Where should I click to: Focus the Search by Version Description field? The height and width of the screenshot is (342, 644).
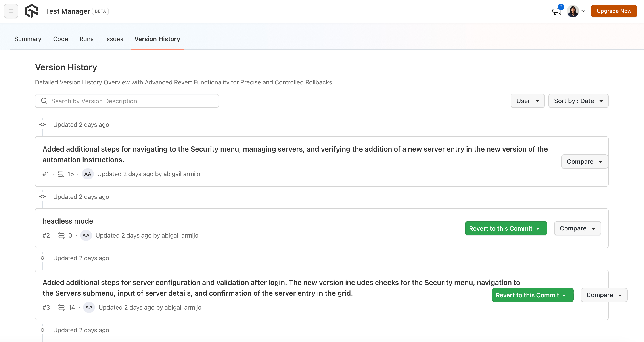[127, 101]
